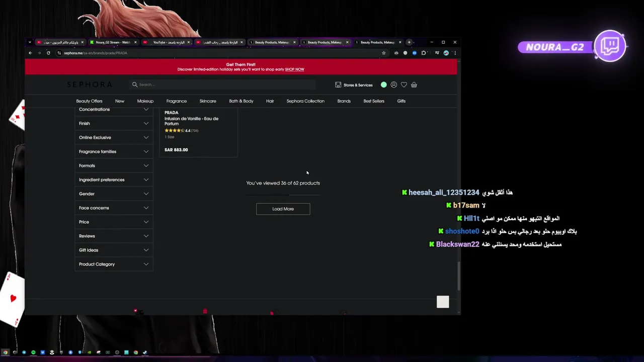Open the account profile icon
Screen dimensions: 644x362
[394, 85]
